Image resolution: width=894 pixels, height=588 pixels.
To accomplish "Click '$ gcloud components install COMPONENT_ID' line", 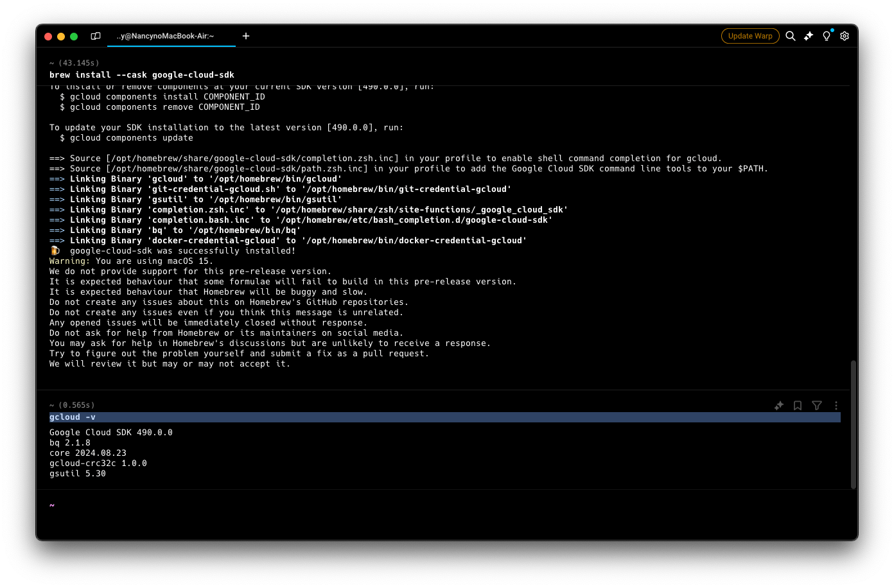I will click(162, 97).
